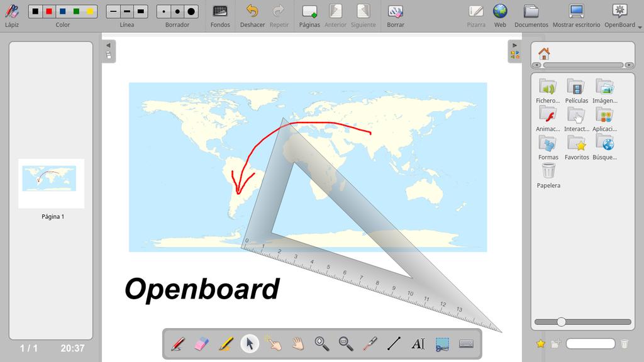644x362 pixels.
Task: Click the Deshacer undo button
Action: pyautogui.click(x=252, y=16)
